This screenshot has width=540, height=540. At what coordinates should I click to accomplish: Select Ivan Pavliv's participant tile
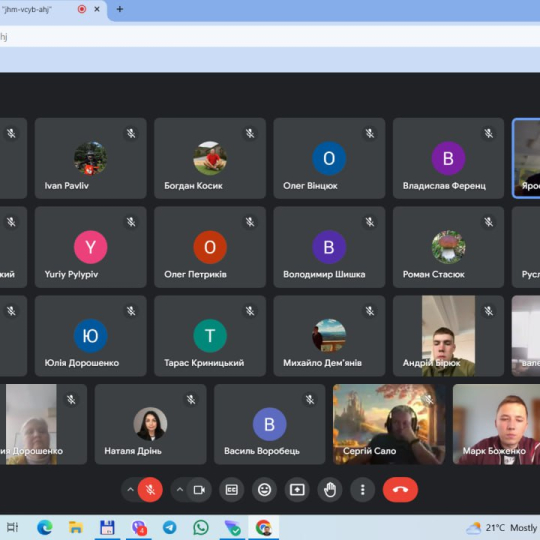click(91, 158)
